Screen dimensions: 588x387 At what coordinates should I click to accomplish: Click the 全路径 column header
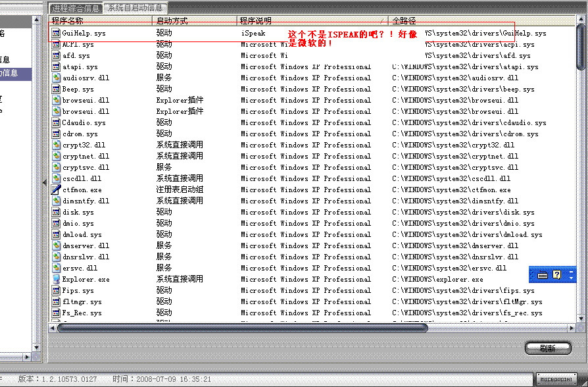[x=480, y=21]
